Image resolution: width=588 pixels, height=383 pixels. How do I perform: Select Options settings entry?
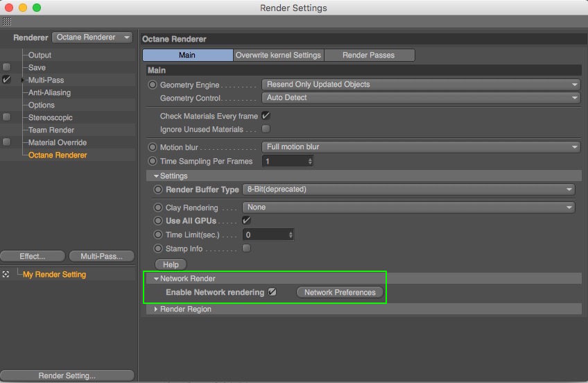[41, 105]
